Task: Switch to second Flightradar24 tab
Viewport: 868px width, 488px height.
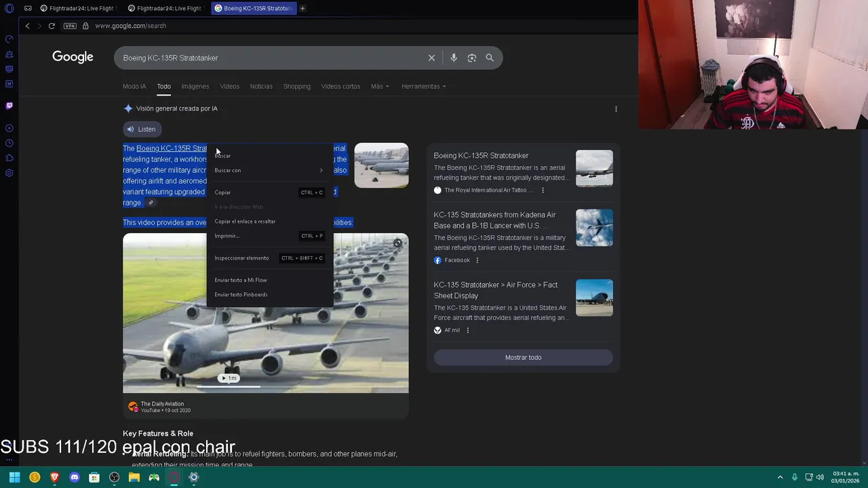Action: (x=165, y=8)
